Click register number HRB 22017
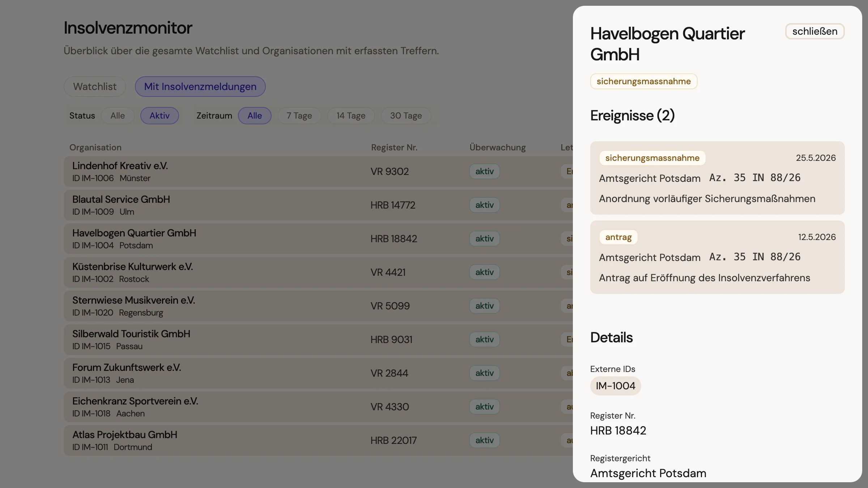This screenshot has height=488, width=868. [x=393, y=440]
